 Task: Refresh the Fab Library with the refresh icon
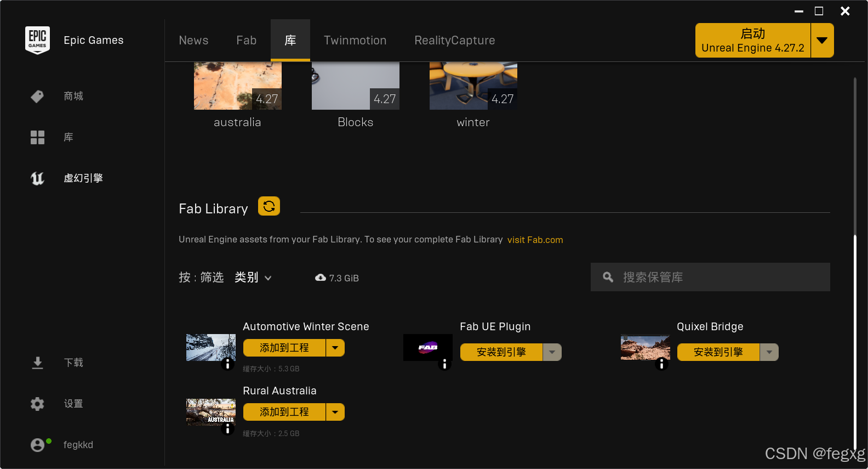pyautogui.click(x=269, y=206)
